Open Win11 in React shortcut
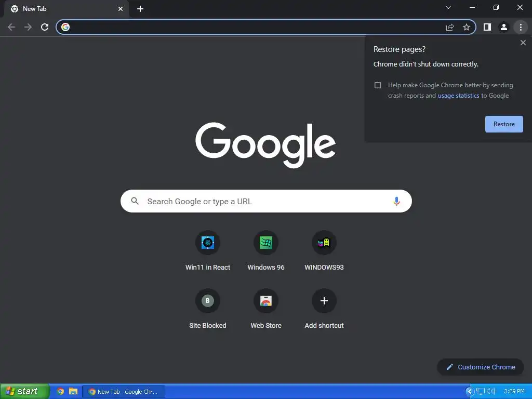Image resolution: width=532 pixels, height=399 pixels. pyautogui.click(x=208, y=250)
